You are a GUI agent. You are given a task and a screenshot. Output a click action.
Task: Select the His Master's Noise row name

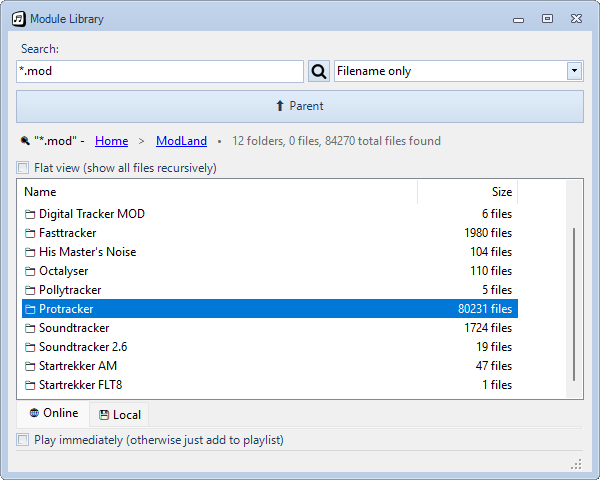88,252
